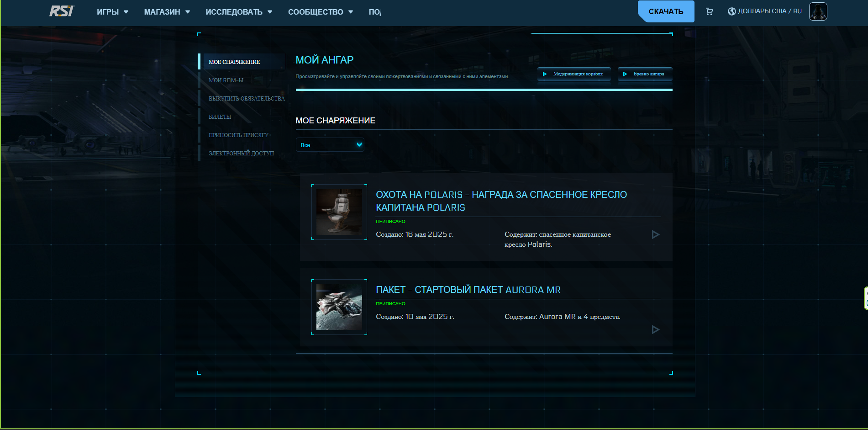The width and height of the screenshot is (868, 430).
Task: Open the СТАРТОВЫЙ ПАКЕТ AURORA MR title
Action: click(x=468, y=290)
